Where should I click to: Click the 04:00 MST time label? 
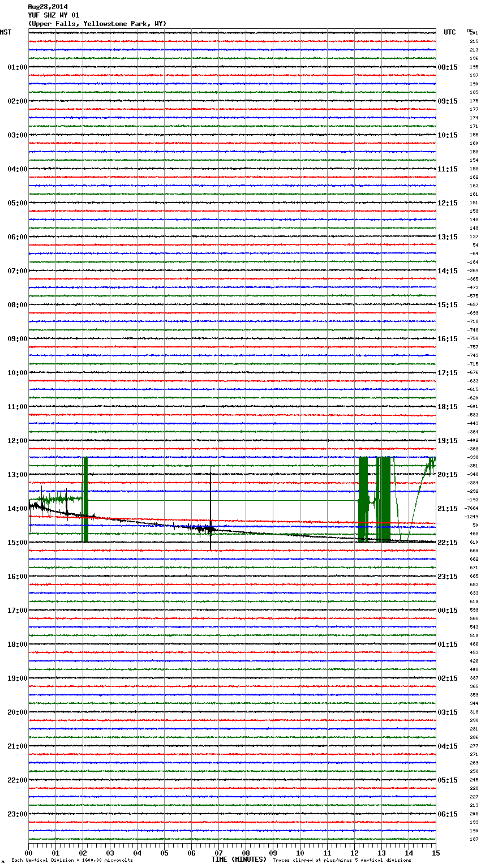tap(18, 169)
